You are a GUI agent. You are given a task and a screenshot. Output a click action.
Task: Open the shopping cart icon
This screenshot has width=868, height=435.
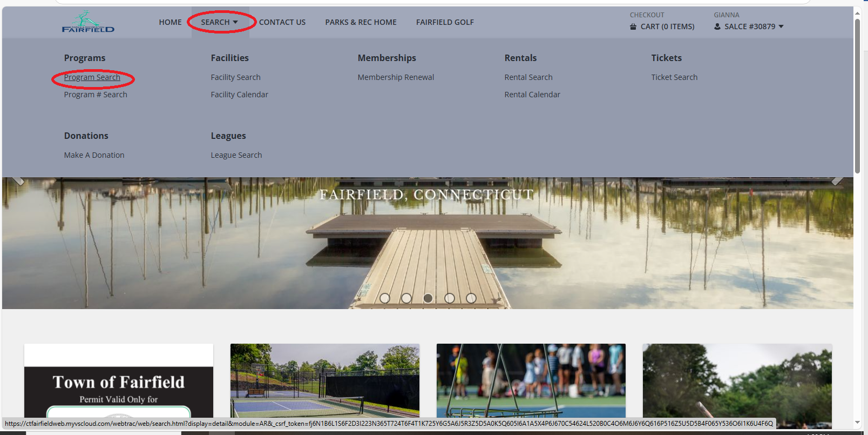pyautogui.click(x=633, y=26)
